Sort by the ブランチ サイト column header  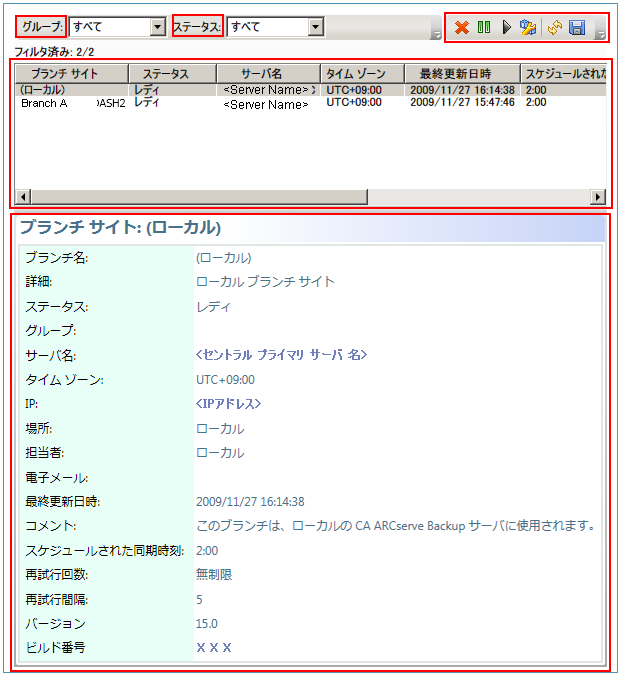tap(71, 74)
